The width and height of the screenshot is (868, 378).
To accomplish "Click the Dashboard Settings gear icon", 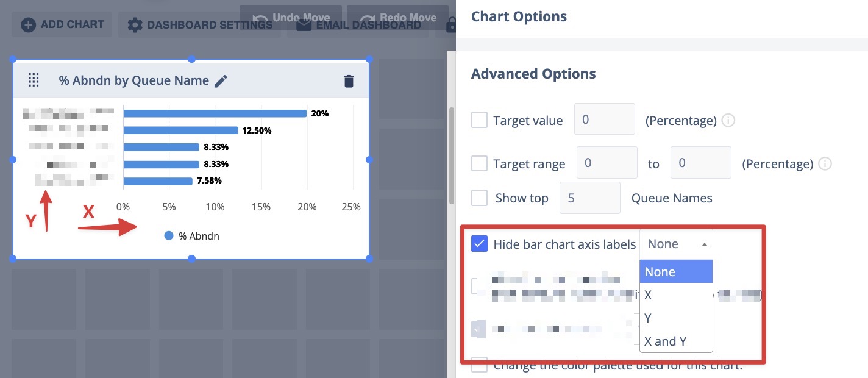I will point(135,25).
